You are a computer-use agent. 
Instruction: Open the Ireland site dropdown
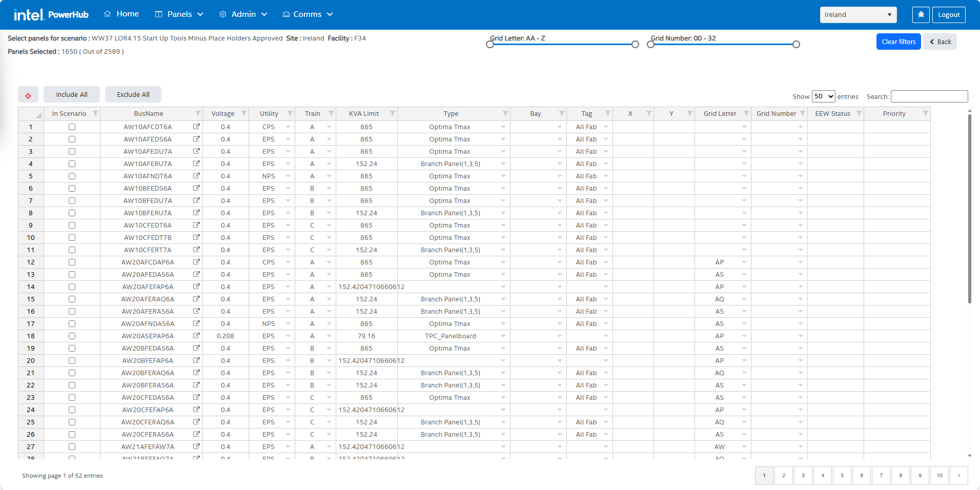(x=858, y=15)
